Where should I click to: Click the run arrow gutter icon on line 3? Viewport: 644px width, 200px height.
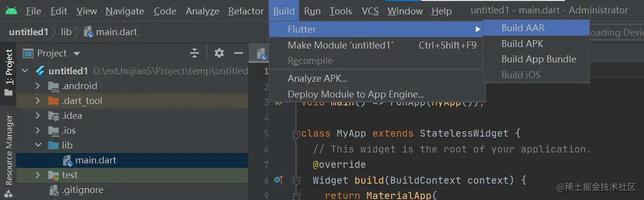(279, 103)
